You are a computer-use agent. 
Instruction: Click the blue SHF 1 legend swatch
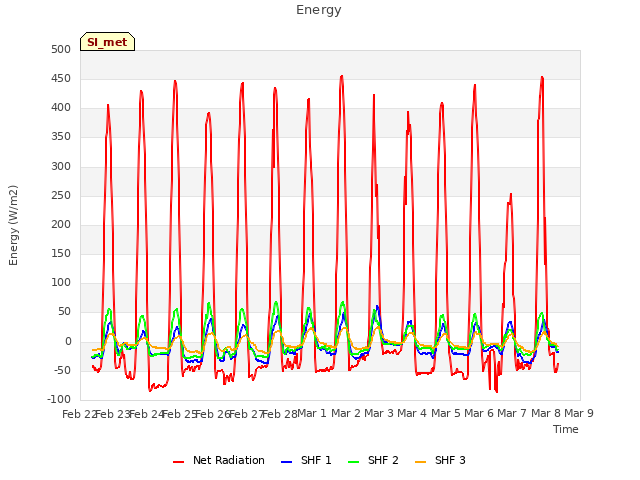point(287,462)
